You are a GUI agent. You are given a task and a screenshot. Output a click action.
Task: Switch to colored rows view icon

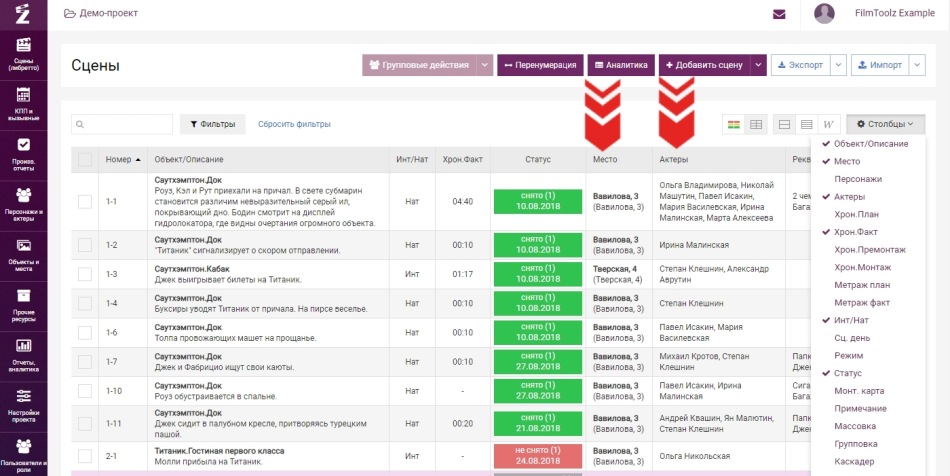click(x=733, y=125)
